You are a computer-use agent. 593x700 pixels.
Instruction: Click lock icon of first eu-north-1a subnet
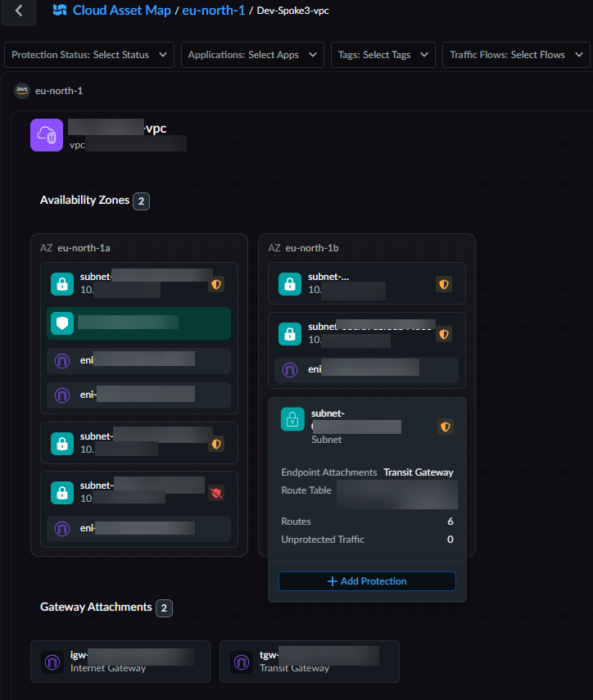(62, 284)
